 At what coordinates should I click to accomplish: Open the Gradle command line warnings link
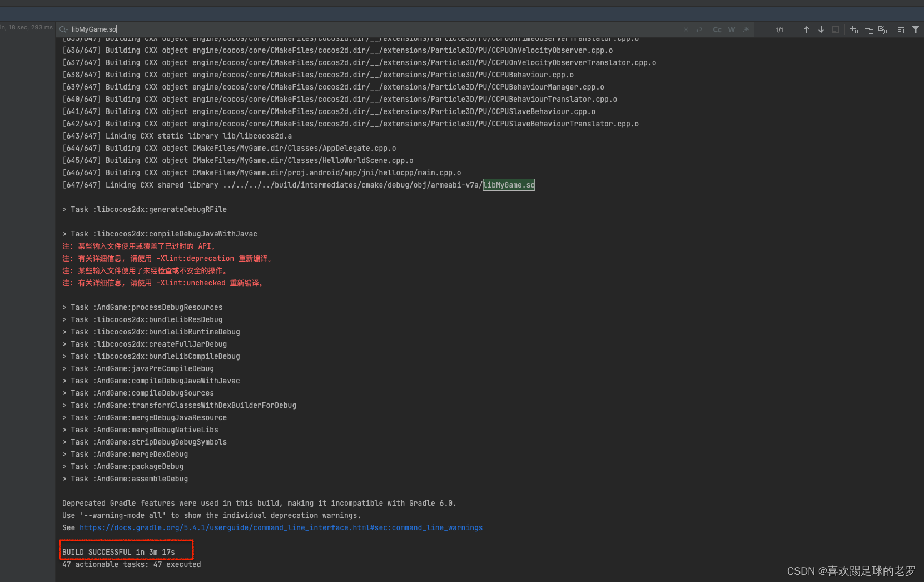(281, 527)
